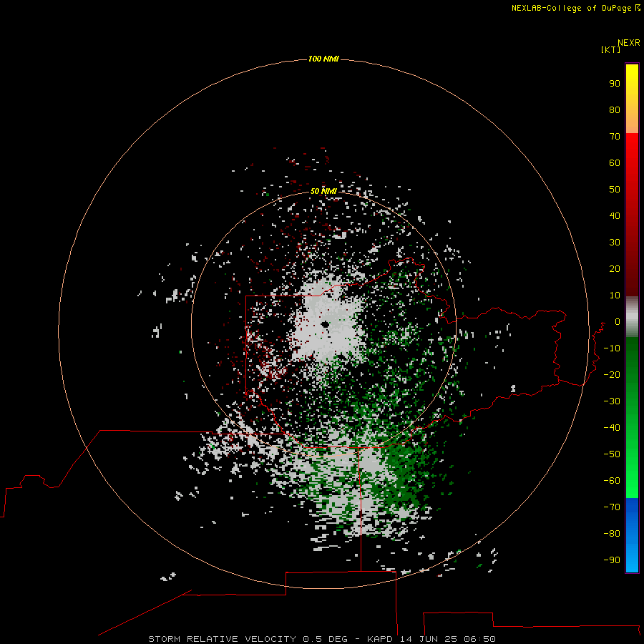
Task: Click the -50 value on the velocity scale
Action: (x=612, y=454)
